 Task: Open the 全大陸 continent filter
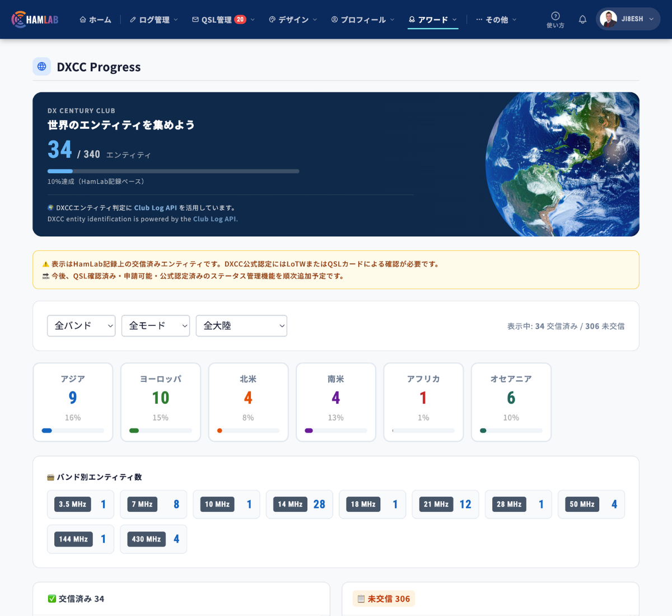pyautogui.click(x=241, y=325)
